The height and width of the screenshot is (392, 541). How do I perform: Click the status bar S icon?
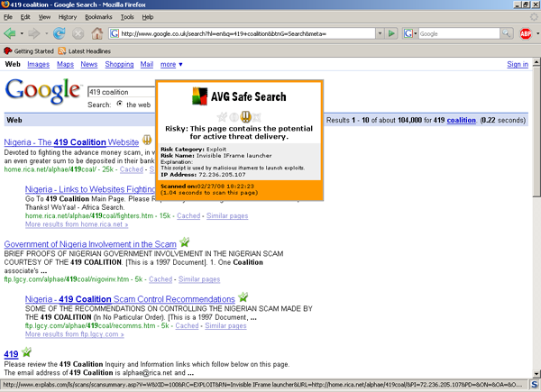(x=534, y=385)
